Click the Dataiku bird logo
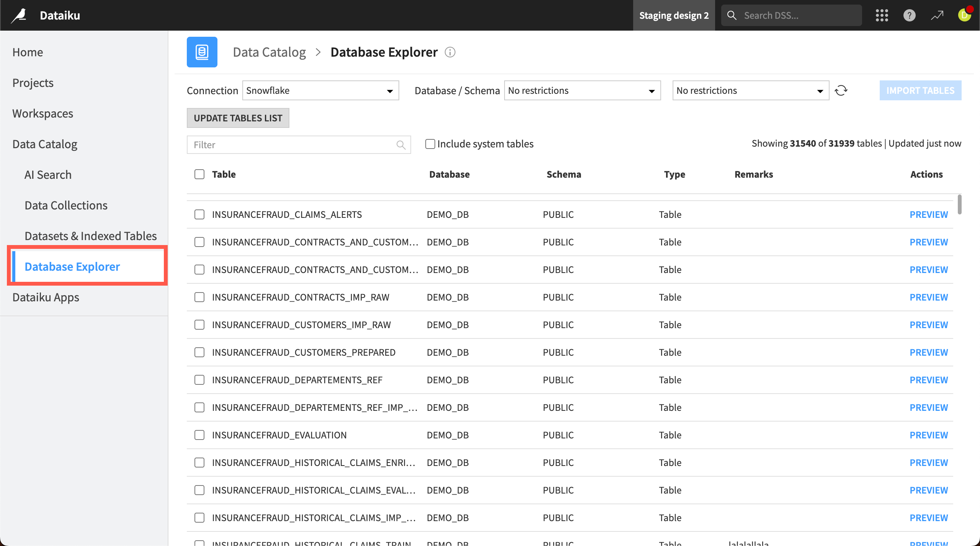 point(20,15)
